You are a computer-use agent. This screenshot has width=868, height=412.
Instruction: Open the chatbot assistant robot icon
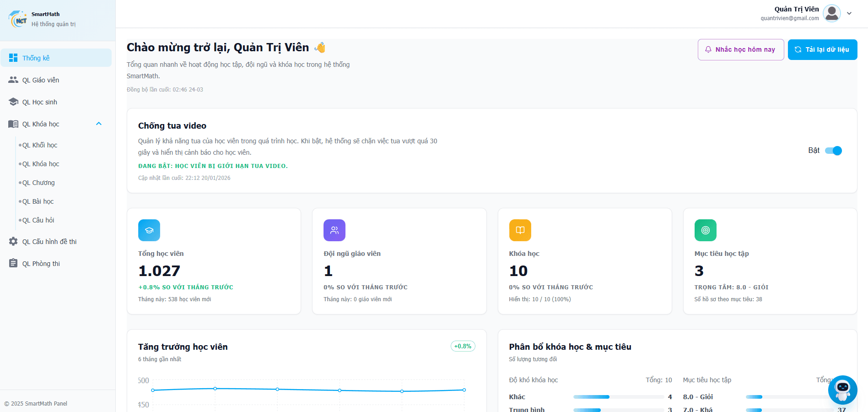pyautogui.click(x=842, y=390)
